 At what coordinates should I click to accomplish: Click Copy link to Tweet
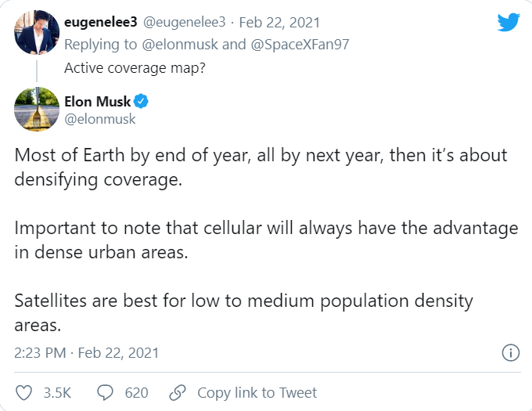[x=257, y=392]
